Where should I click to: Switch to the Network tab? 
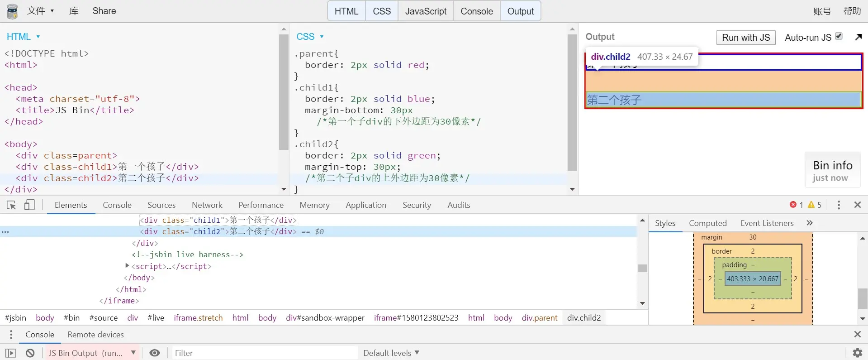point(207,205)
